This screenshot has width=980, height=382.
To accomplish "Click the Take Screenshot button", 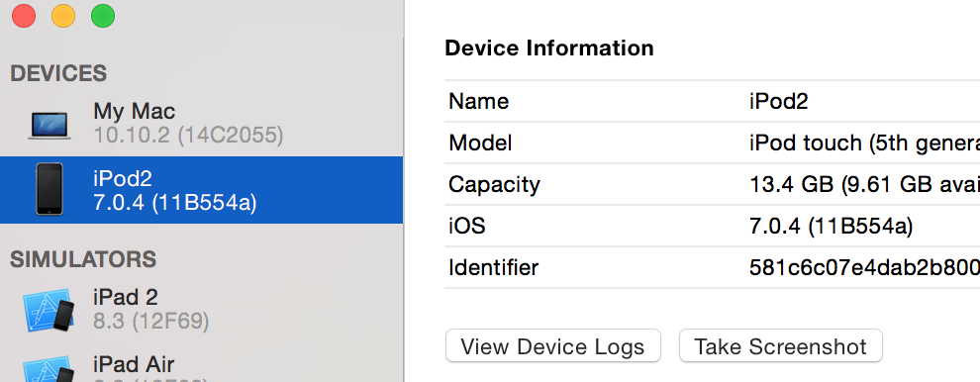I will pos(781,345).
